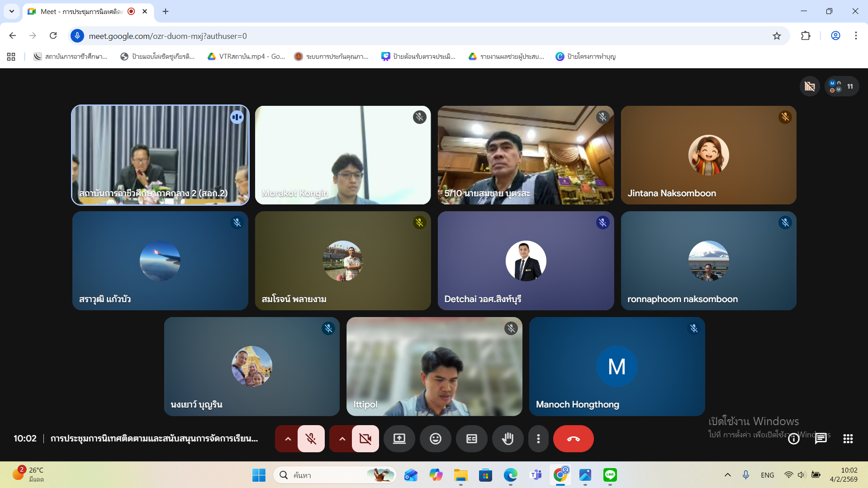Share screen with the Present now button
The height and width of the screenshot is (488, 868).
[399, 438]
